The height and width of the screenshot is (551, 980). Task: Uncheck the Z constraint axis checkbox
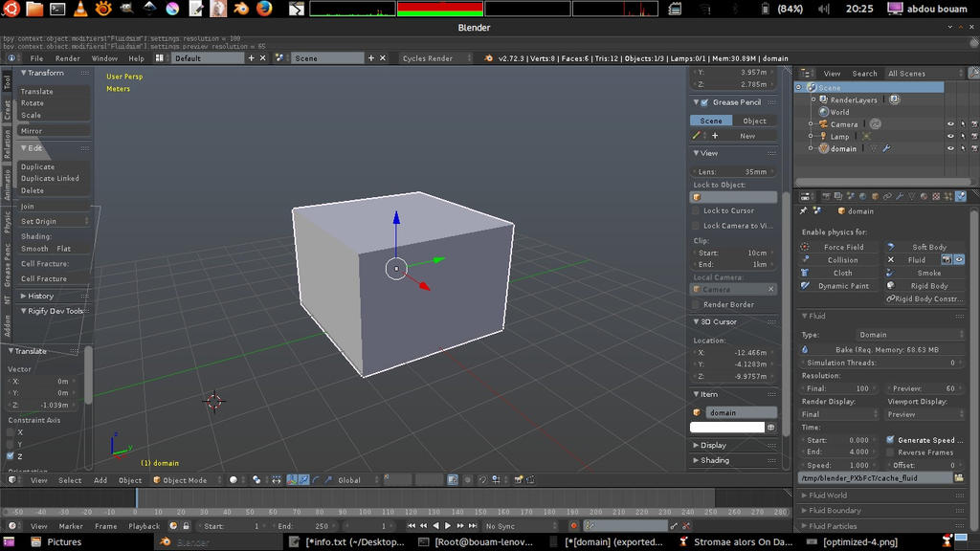(10, 456)
